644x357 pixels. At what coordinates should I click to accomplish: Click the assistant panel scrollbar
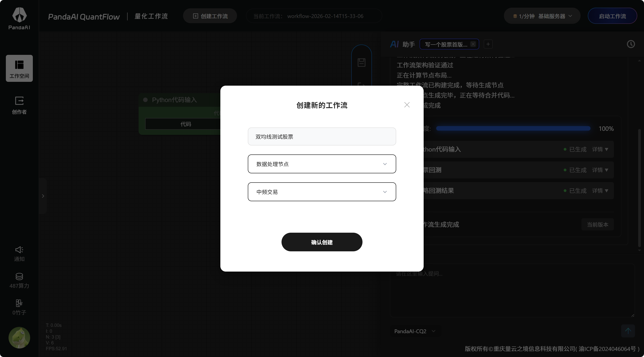click(639, 187)
